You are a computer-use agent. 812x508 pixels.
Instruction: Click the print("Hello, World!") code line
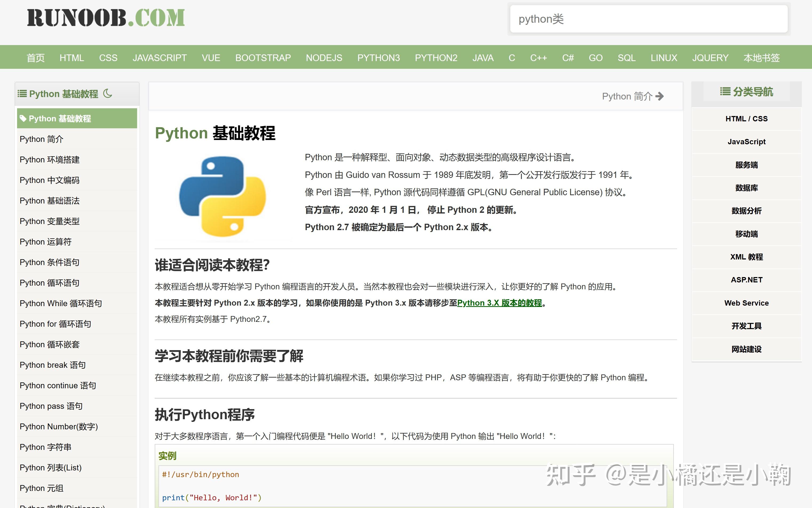(212, 498)
